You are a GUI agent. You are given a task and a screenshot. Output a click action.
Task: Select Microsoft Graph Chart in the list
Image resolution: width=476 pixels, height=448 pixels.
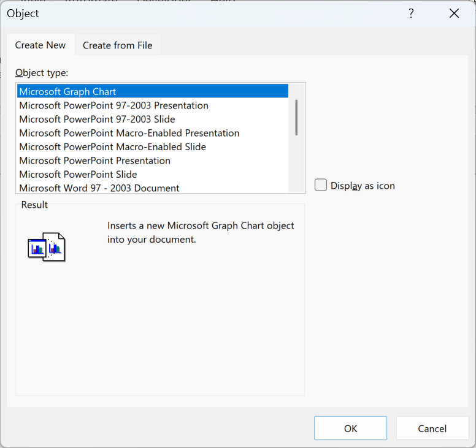coord(153,91)
